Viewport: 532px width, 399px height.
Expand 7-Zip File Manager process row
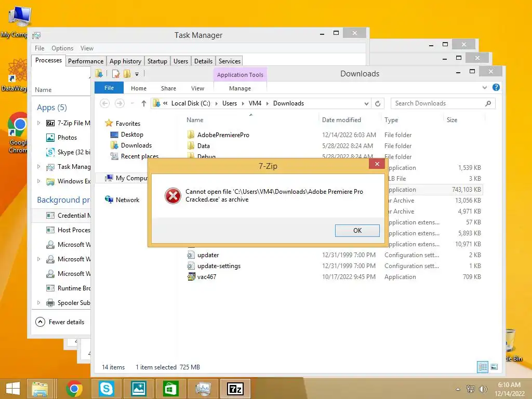[38, 123]
